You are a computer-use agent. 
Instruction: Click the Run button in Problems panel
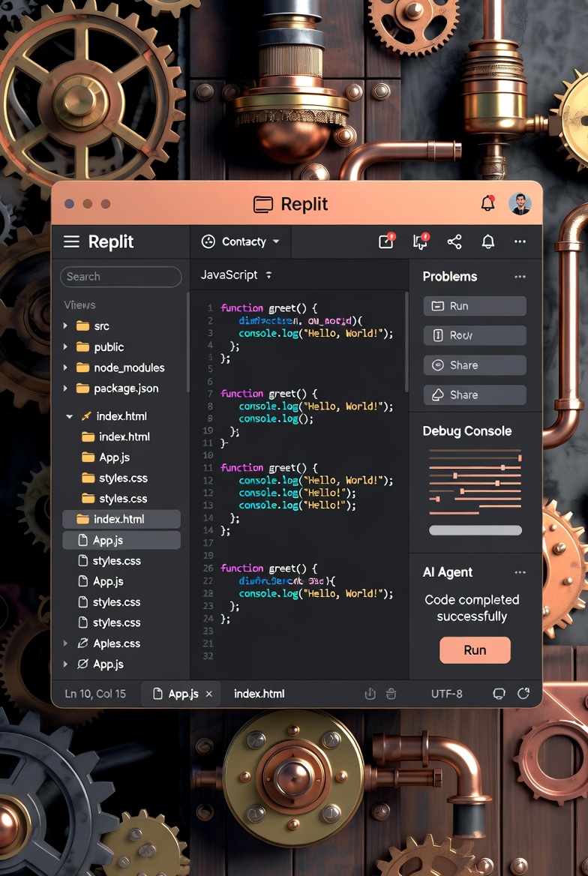pyautogui.click(x=475, y=306)
